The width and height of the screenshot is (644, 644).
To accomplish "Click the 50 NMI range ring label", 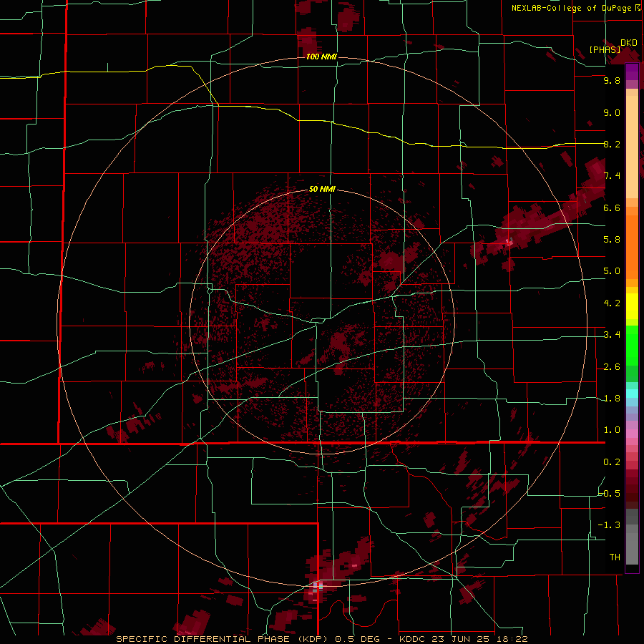I will 322,189.
